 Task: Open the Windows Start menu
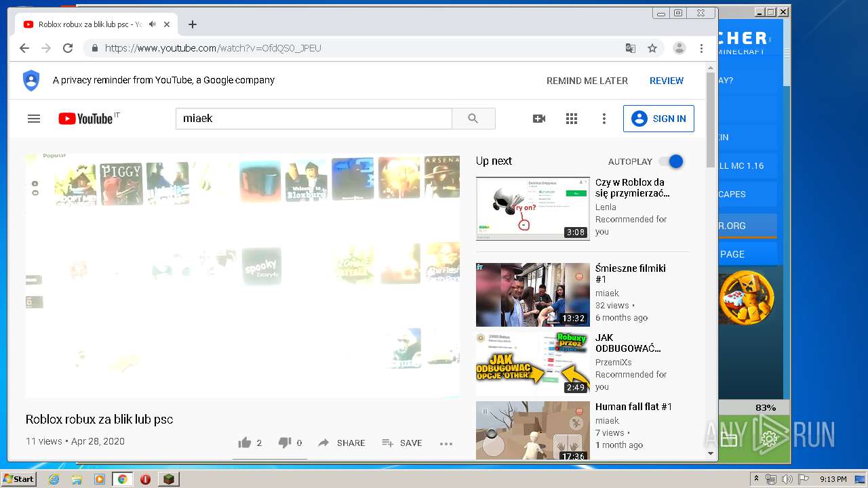click(18, 479)
